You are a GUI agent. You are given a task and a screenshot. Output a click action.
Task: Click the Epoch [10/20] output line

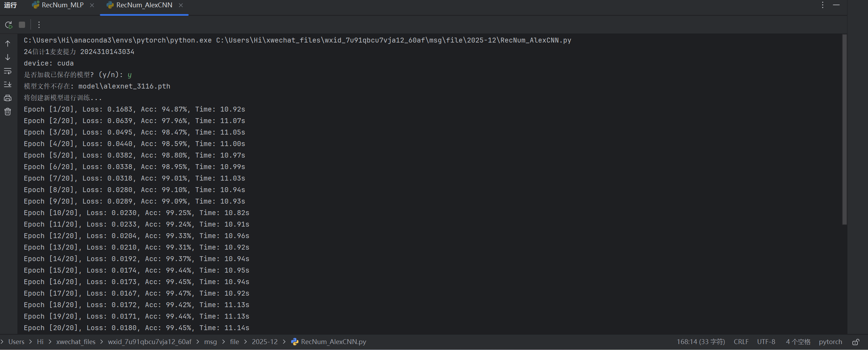point(137,213)
